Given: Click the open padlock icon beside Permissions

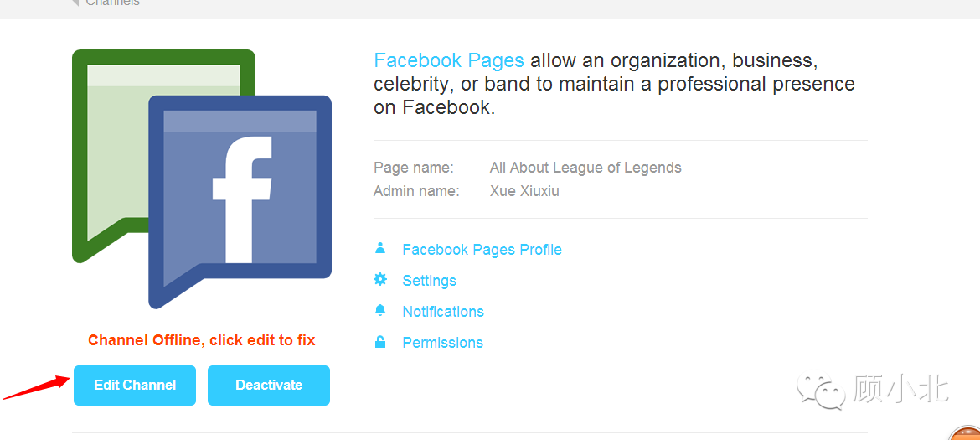Looking at the screenshot, I should click(380, 342).
